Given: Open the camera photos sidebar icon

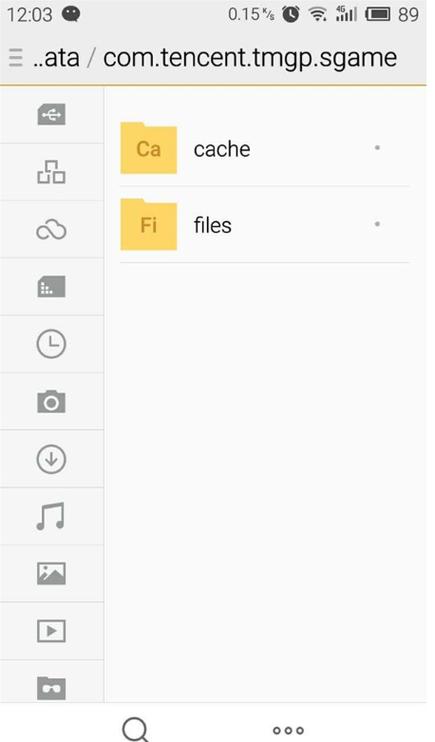Looking at the screenshot, I should [x=51, y=402].
